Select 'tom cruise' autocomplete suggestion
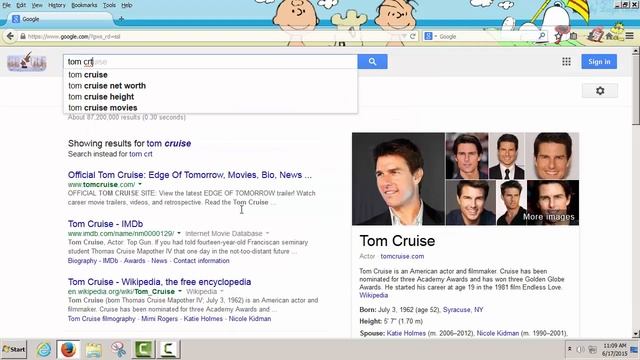The width and height of the screenshot is (640, 360). coord(210,75)
